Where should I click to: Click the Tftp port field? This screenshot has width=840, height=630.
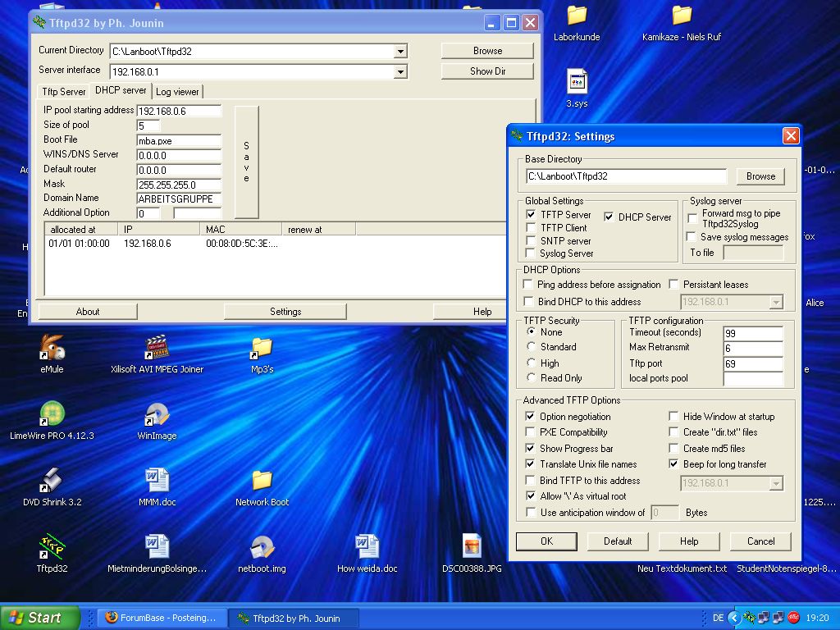pyautogui.click(x=753, y=363)
